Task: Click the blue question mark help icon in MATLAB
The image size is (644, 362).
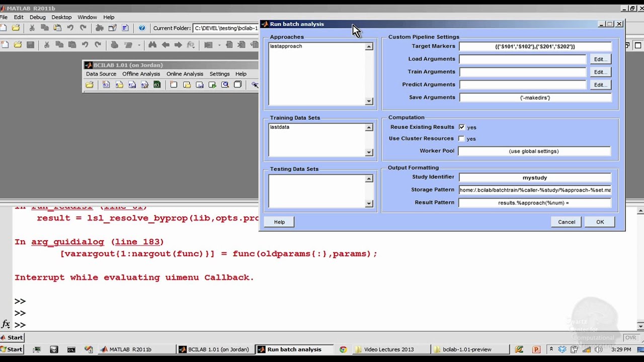Action: pos(142,28)
